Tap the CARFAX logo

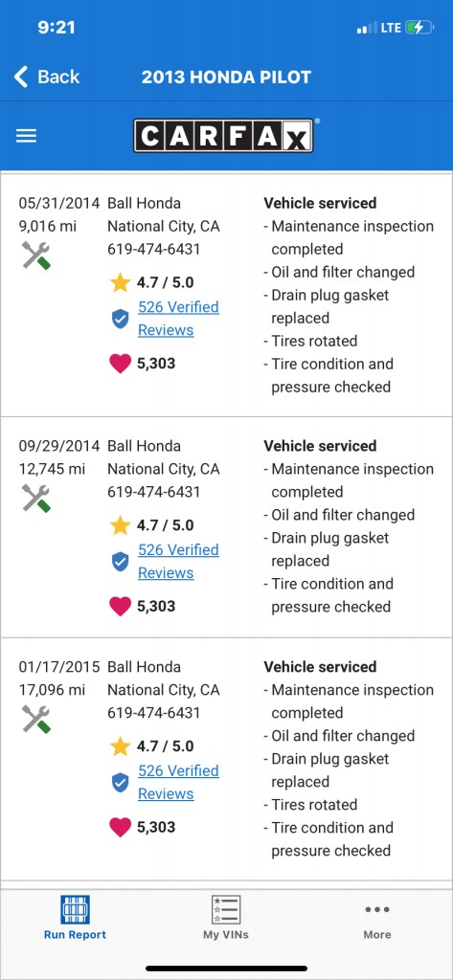pos(223,136)
